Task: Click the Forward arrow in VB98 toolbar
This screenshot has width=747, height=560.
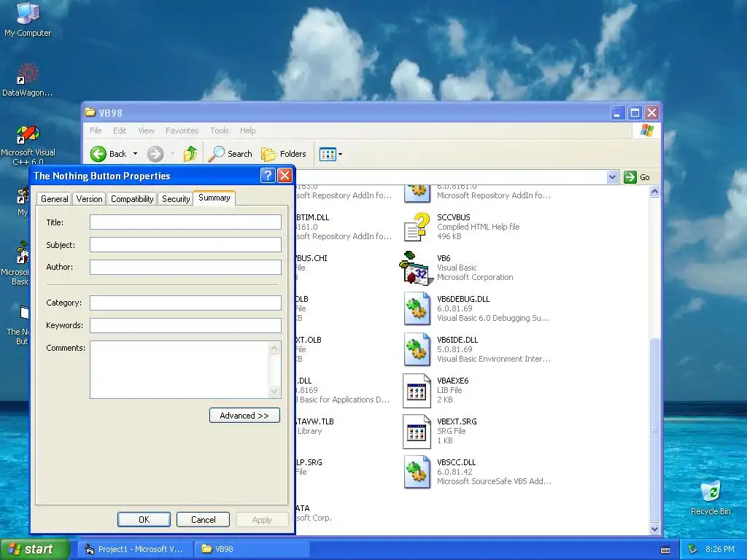Action: point(155,154)
